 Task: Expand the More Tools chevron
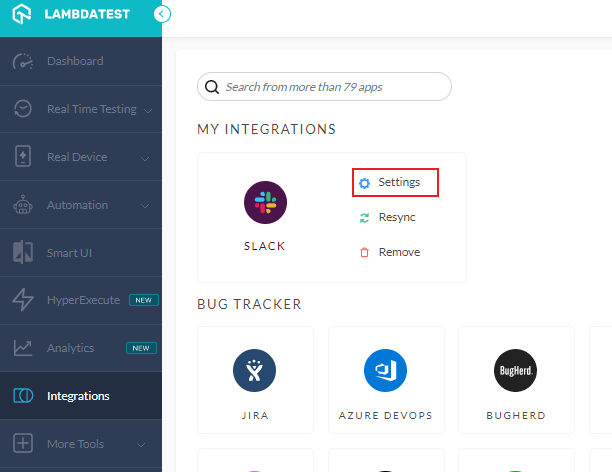coord(141,445)
